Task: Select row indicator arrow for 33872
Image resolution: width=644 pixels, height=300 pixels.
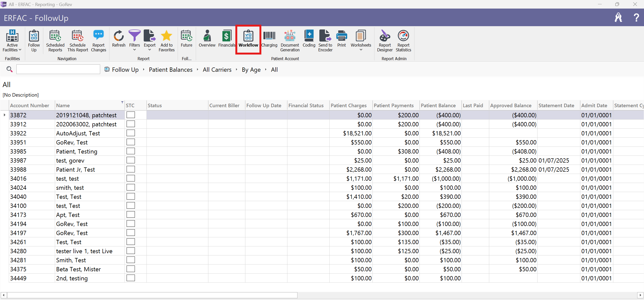Action: pos(5,115)
